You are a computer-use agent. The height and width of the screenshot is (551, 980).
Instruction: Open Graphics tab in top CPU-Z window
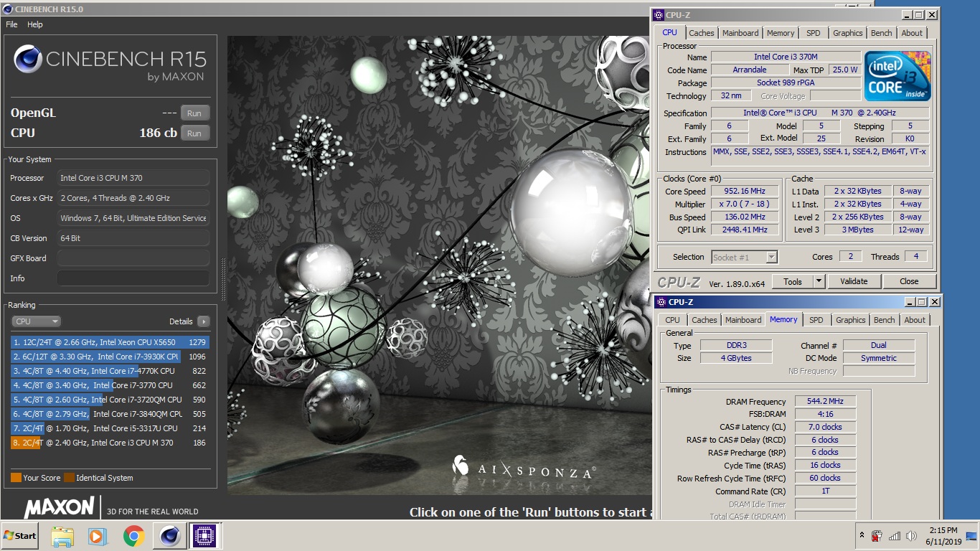[x=848, y=33]
